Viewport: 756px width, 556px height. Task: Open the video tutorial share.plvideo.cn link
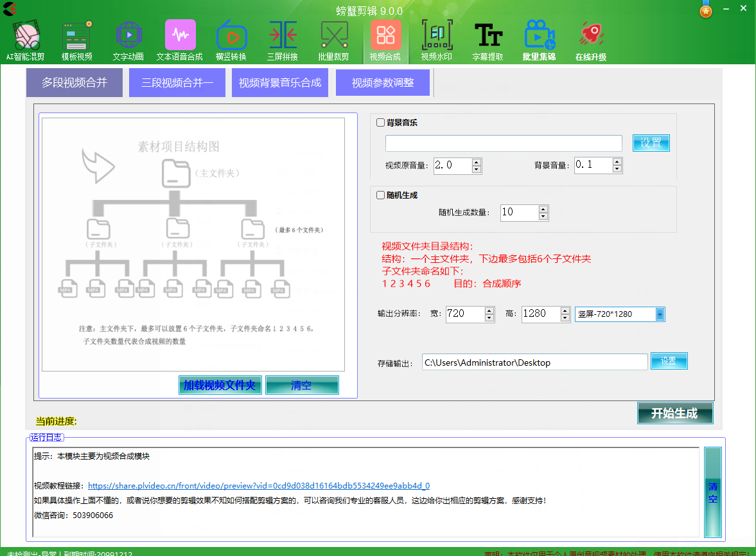[x=259, y=486]
